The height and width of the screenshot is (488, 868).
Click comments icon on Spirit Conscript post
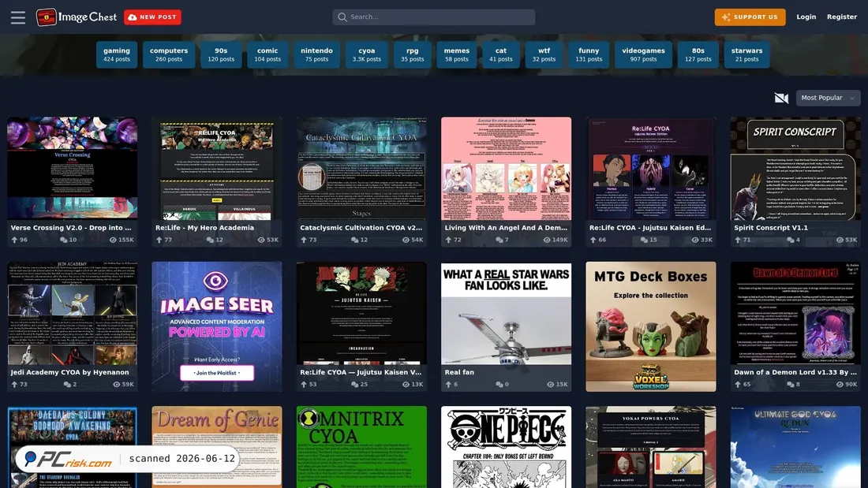click(790, 240)
